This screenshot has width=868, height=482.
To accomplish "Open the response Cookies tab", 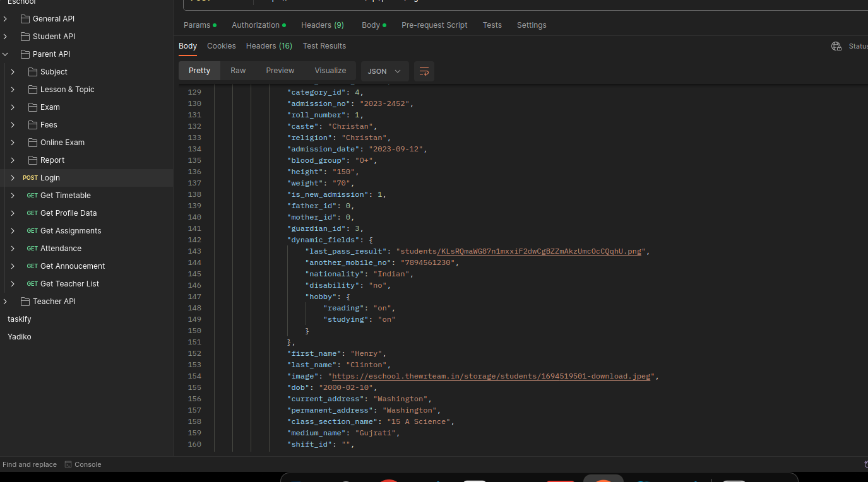I will 221,46.
